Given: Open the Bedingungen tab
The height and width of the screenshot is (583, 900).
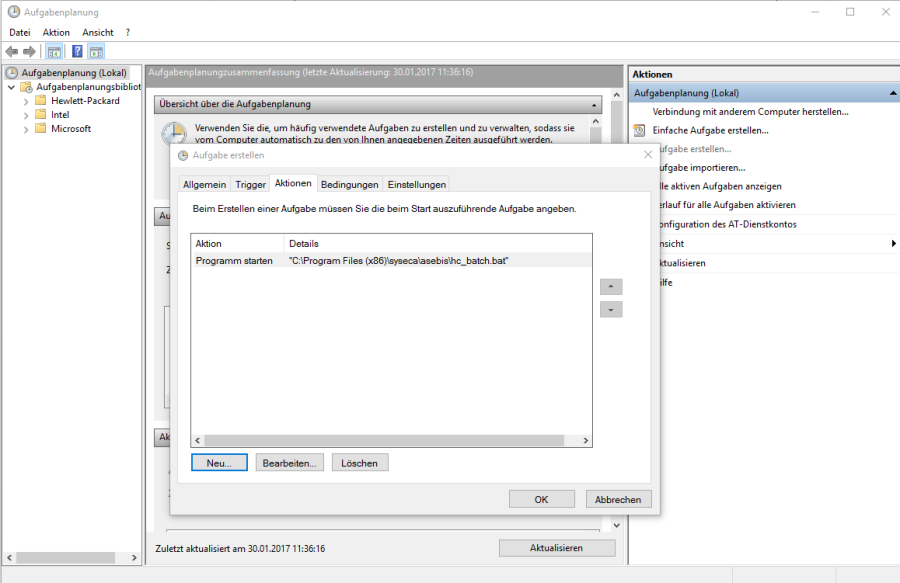Looking at the screenshot, I should (x=349, y=185).
